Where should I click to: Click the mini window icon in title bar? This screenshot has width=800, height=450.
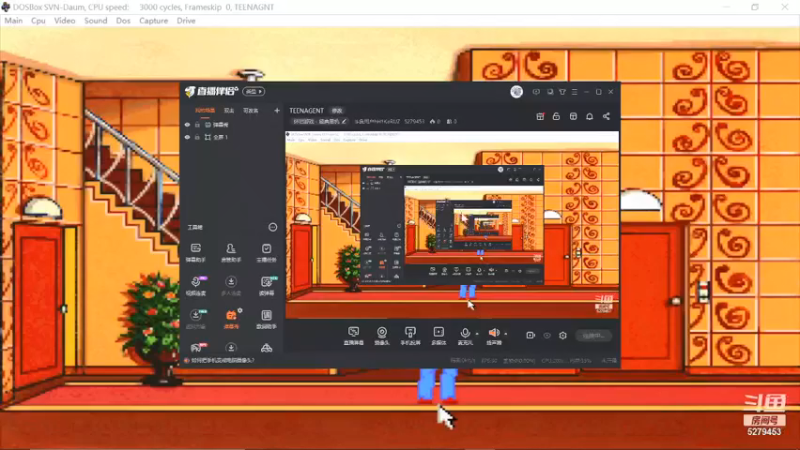tap(549, 92)
